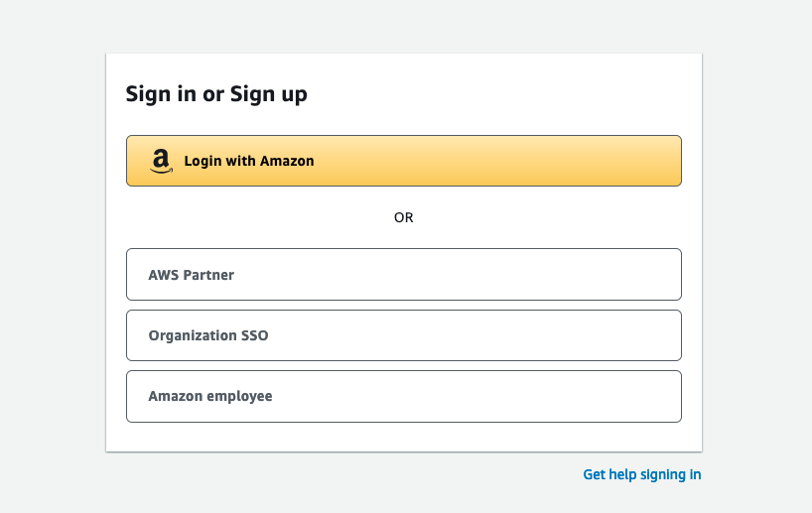Click the gray page background outside the card

pos(52,259)
